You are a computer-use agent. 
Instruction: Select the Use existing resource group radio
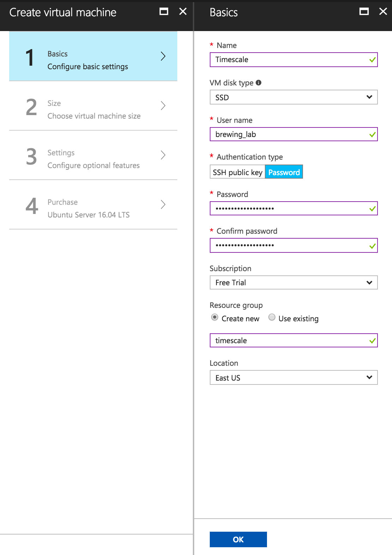pyautogui.click(x=272, y=317)
